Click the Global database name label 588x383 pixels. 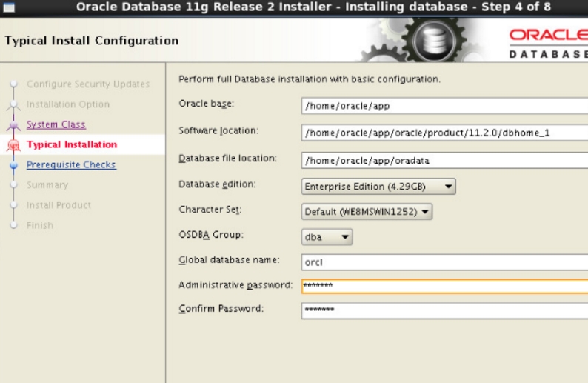coord(229,259)
